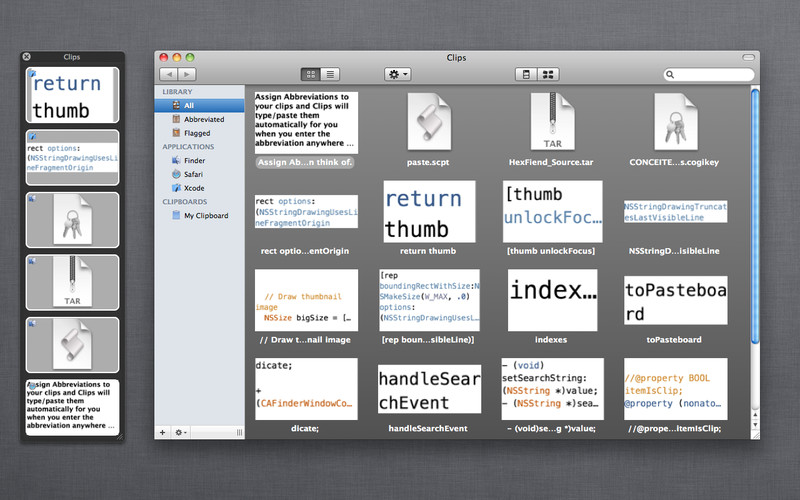Click the Finder app icon in sidebar
The height and width of the screenshot is (500, 800).
click(176, 160)
